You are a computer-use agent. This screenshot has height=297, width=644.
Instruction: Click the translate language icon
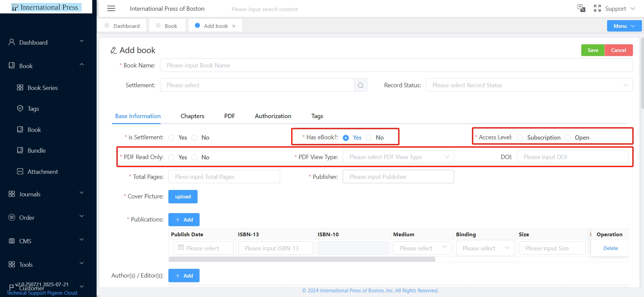581,8
